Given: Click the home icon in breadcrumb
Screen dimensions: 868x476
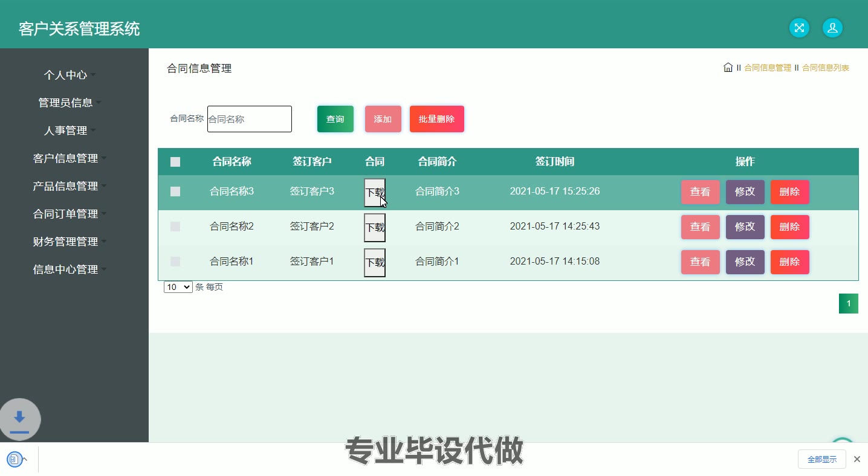Looking at the screenshot, I should coord(728,68).
